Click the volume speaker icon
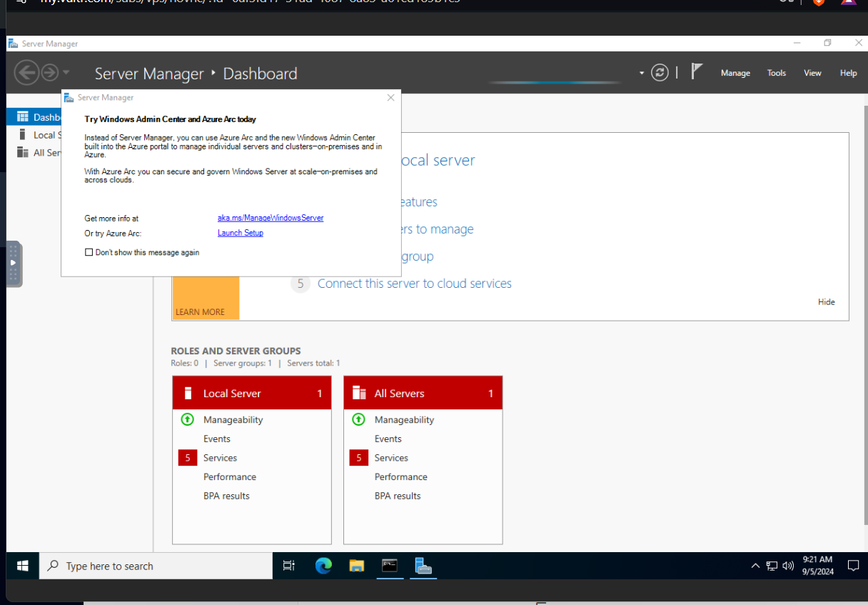868x605 pixels. (x=788, y=566)
